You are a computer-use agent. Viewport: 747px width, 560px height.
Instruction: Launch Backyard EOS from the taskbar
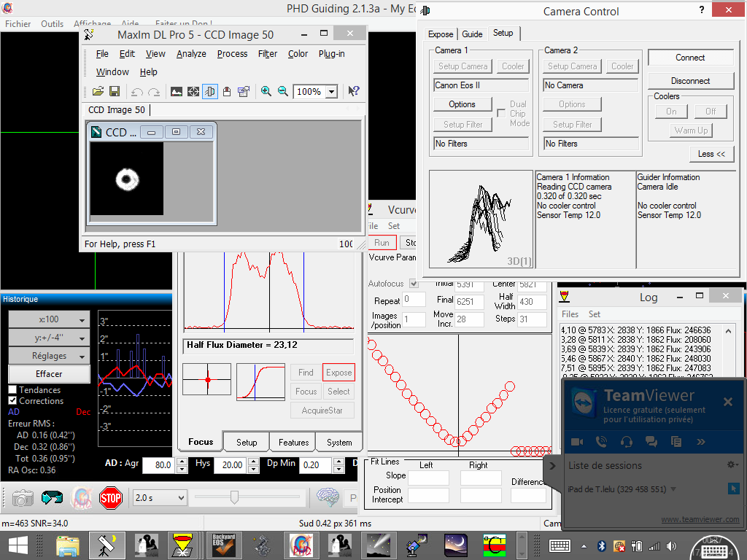click(222, 545)
